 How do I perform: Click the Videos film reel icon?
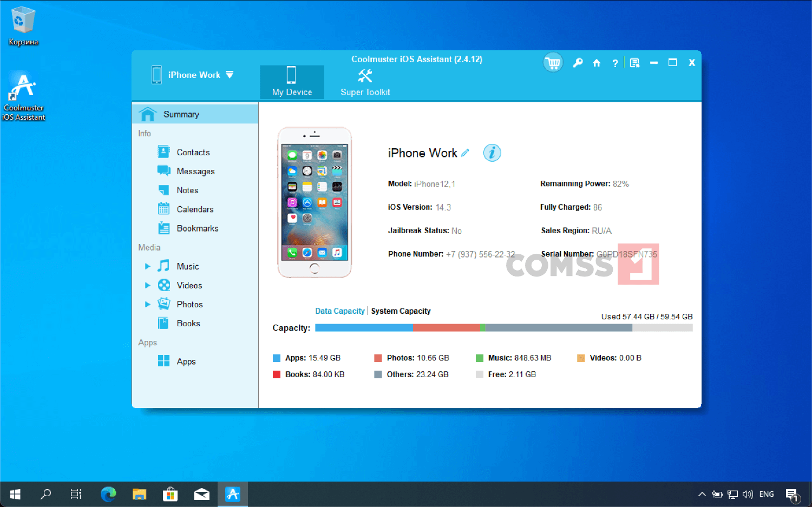point(163,285)
